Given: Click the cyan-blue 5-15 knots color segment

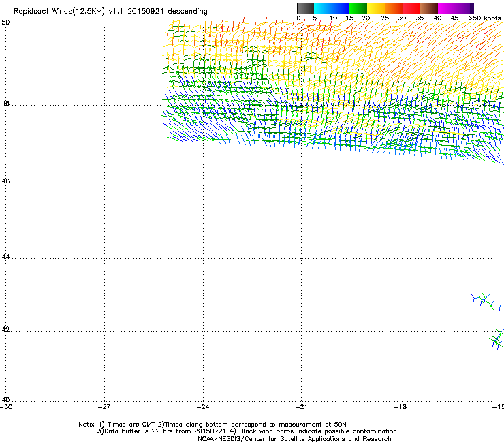Looking at the screenshot, I should point(332,8).
